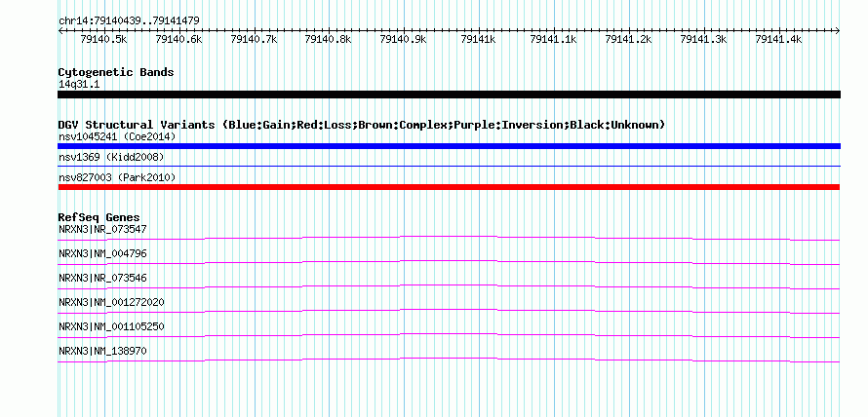Click the 79140.6k ruler tick label
The height and width of the screenshot is (417, 868).
[x=178, y=39]
